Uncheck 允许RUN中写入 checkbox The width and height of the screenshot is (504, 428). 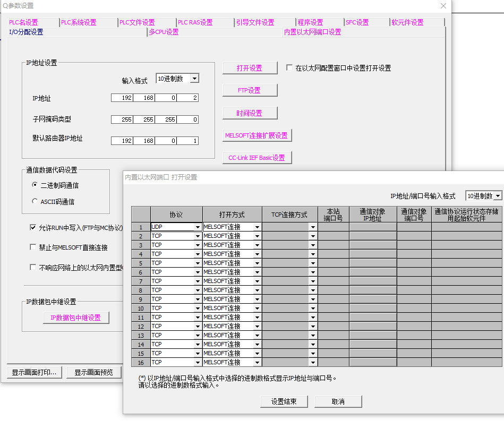point(33,228)
